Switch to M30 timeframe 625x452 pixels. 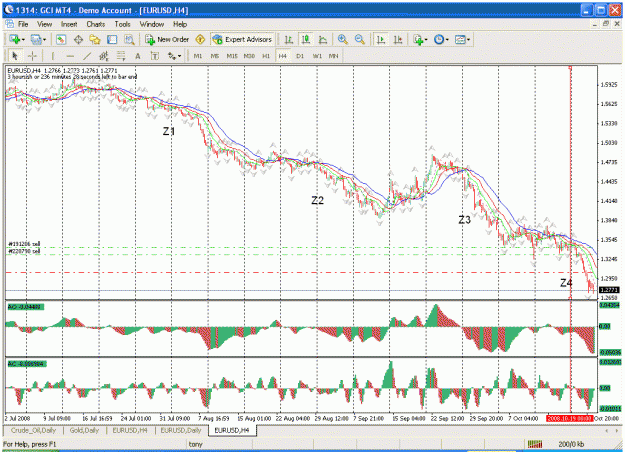pos(249,56)
